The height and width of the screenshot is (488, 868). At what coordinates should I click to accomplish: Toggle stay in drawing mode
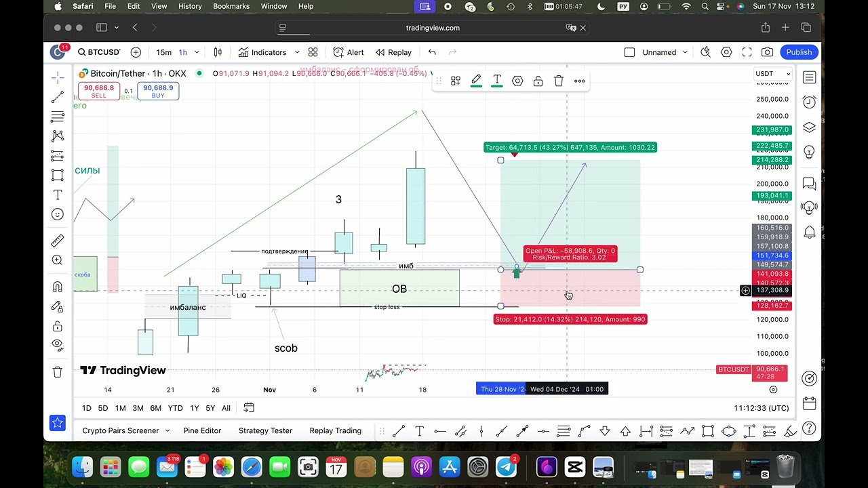coord(58,306)
